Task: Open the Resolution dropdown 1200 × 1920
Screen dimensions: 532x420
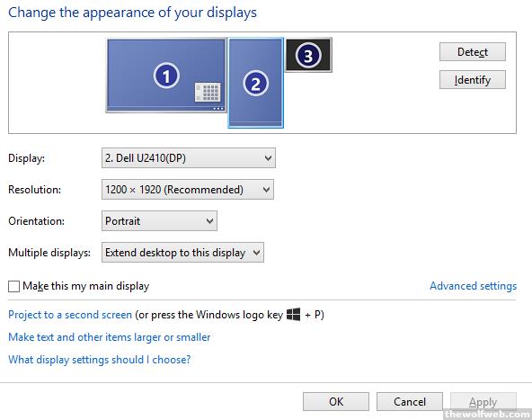Action: [188, 190]
